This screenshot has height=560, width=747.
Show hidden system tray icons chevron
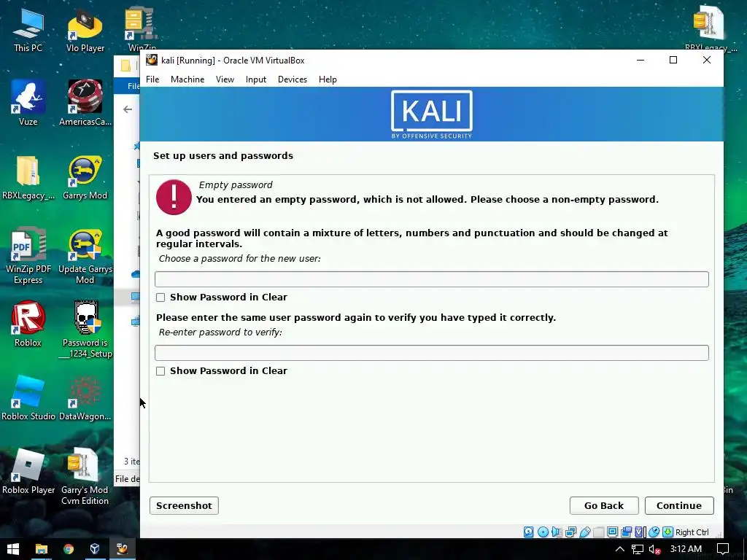620,549
